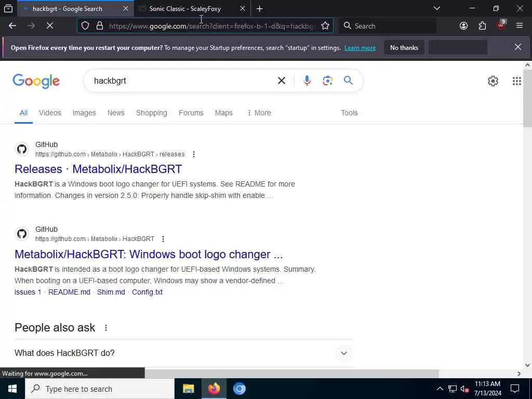The image size is (532, 399).
Task: Click the horizontal page scrollbar
Action: click(x=292, y=374)
